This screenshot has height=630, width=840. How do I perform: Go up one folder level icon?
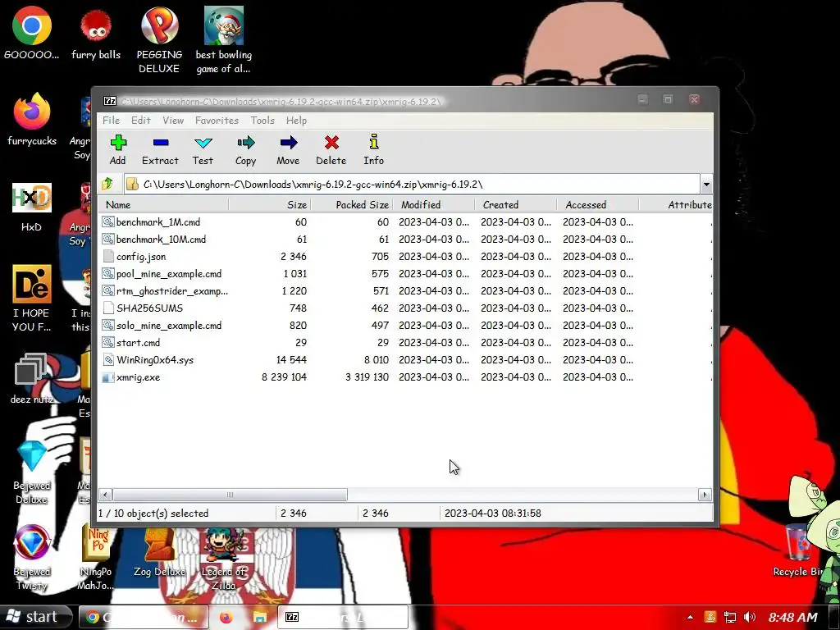107,185
